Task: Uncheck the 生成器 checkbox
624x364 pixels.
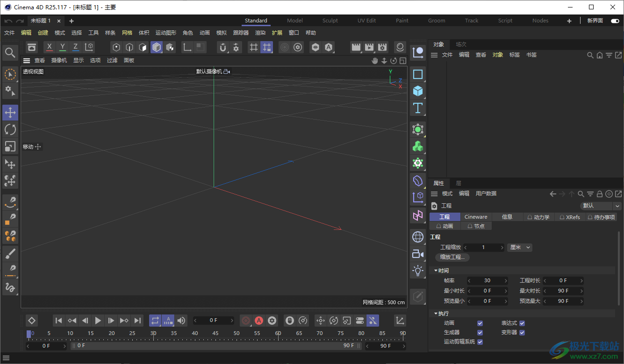Action: 480,332
